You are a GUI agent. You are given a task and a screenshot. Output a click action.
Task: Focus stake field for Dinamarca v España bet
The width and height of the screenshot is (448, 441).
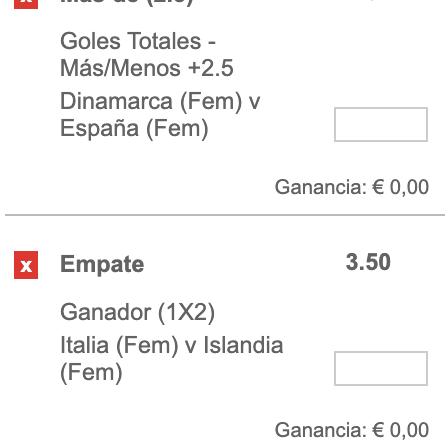pos(381,124)
